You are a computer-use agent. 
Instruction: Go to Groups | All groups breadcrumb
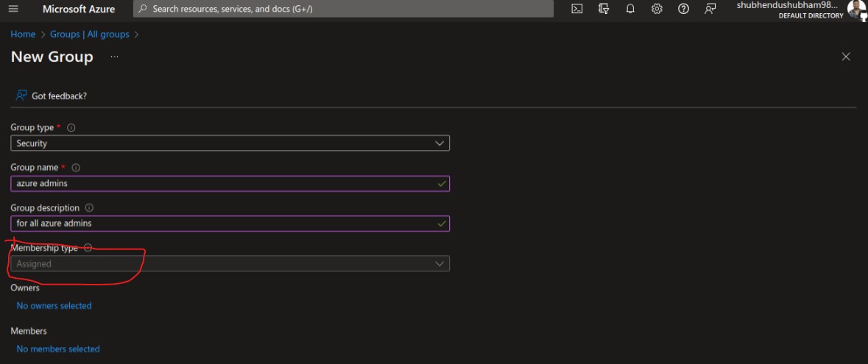point(90,35)
